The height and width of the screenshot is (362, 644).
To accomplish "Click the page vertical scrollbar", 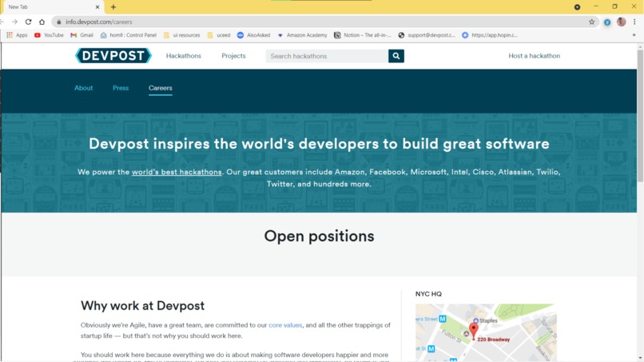I will pyautogui.click(x=640, y=117).
